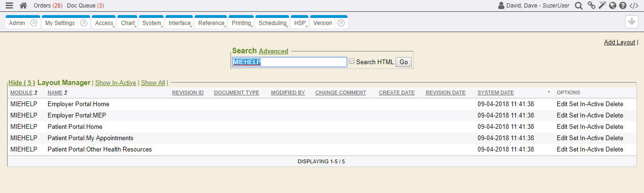Go to the home page icon

pos(23,6)
